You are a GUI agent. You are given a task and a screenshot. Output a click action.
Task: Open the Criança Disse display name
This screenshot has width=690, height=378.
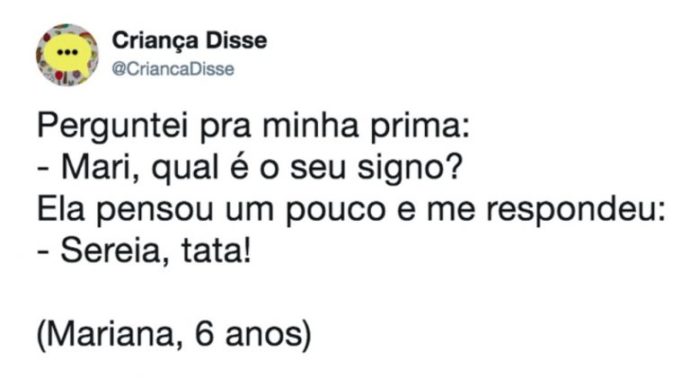(x=189, y=40)
